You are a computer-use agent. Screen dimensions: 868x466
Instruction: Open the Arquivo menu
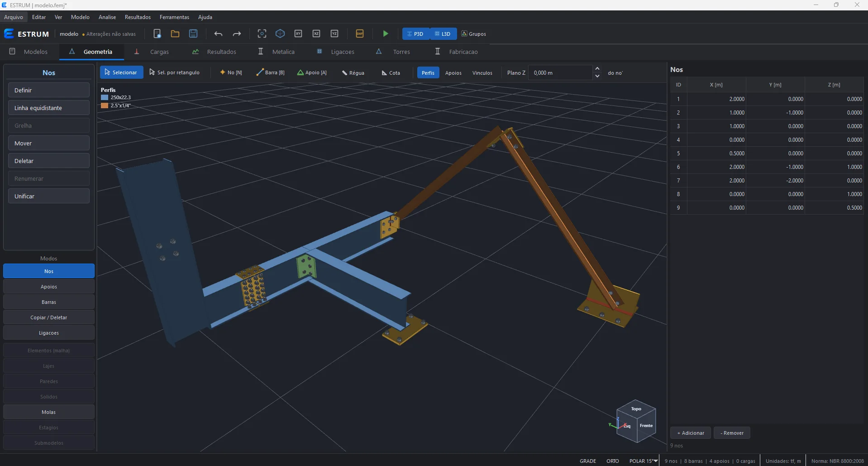[x=14, y=17]
